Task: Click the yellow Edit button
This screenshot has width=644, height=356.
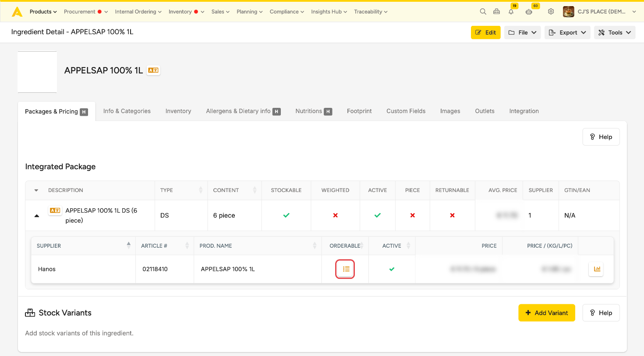Action: 486,32
